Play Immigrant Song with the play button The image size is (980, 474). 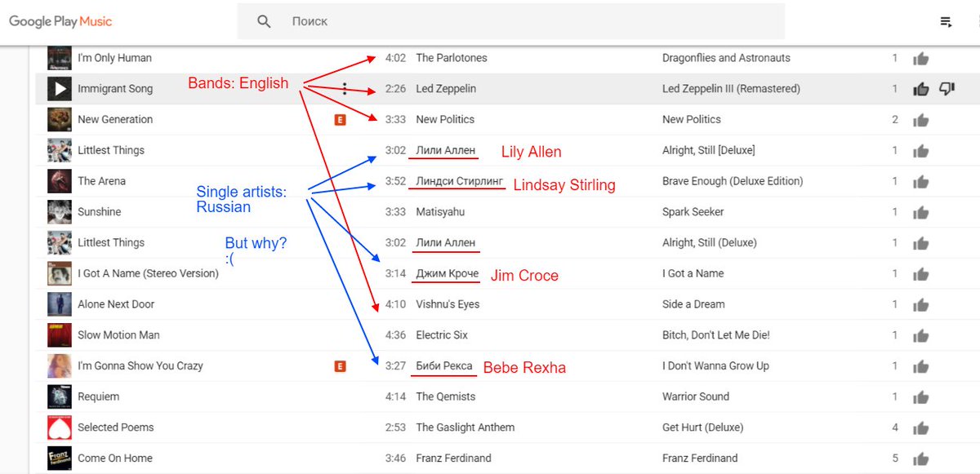click(60, 89)
